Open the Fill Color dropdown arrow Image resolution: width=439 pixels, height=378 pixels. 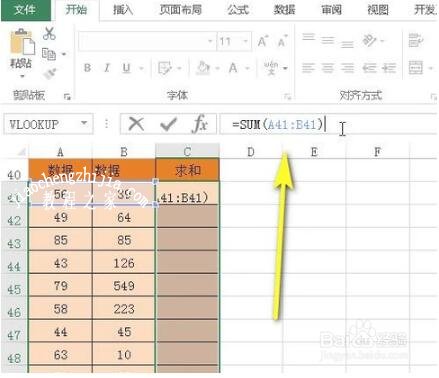point(217,69)
